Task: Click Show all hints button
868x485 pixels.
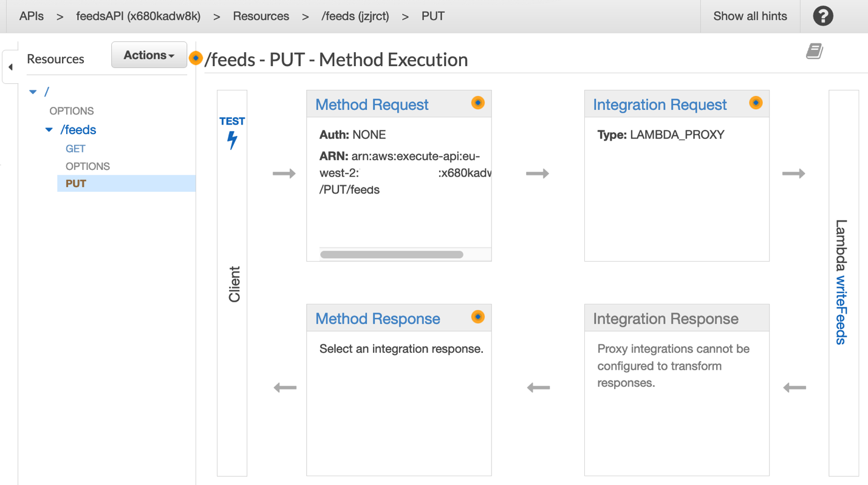Action: pos(750,16)
